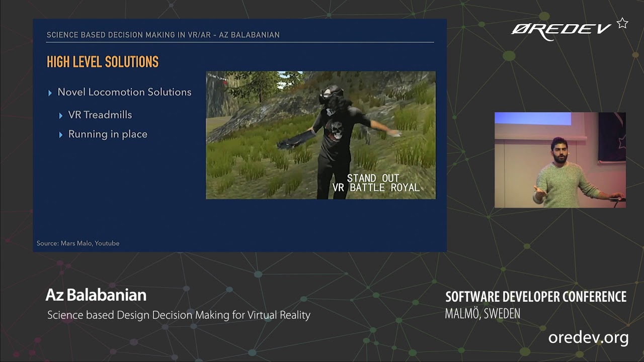Click the triangle bullet before Novel Locomotion Solutions
Screen dimensions: 644x362
pos(50,93)
